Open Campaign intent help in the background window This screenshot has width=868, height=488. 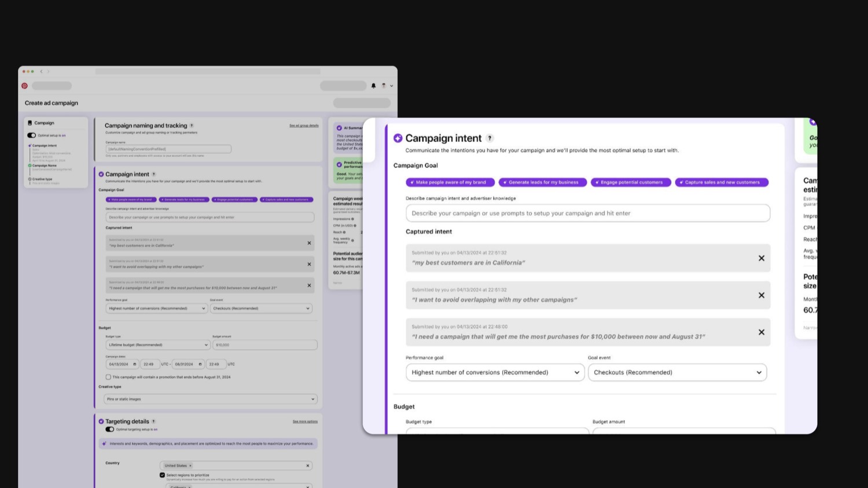coord(153,174)
